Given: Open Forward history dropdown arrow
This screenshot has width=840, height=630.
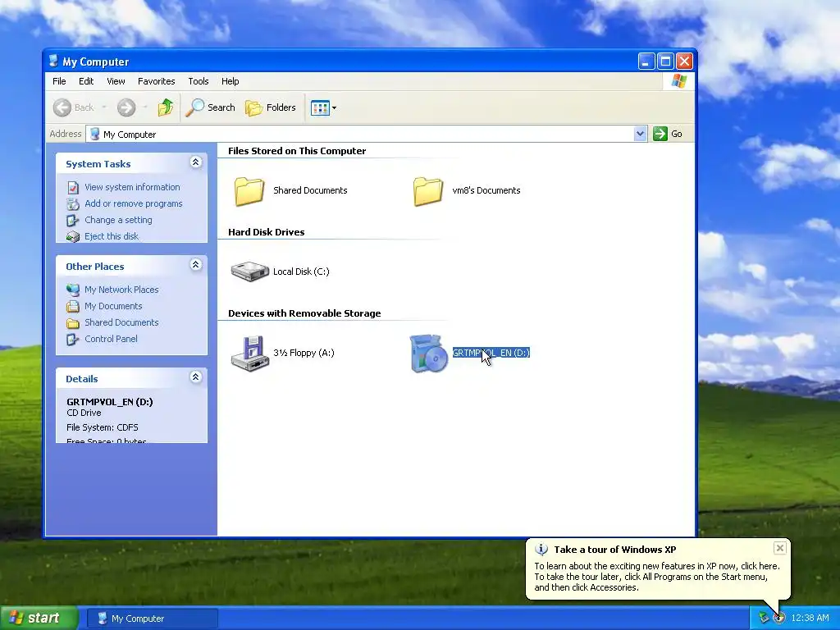Looking at the screenshot, I should point(145,107).
